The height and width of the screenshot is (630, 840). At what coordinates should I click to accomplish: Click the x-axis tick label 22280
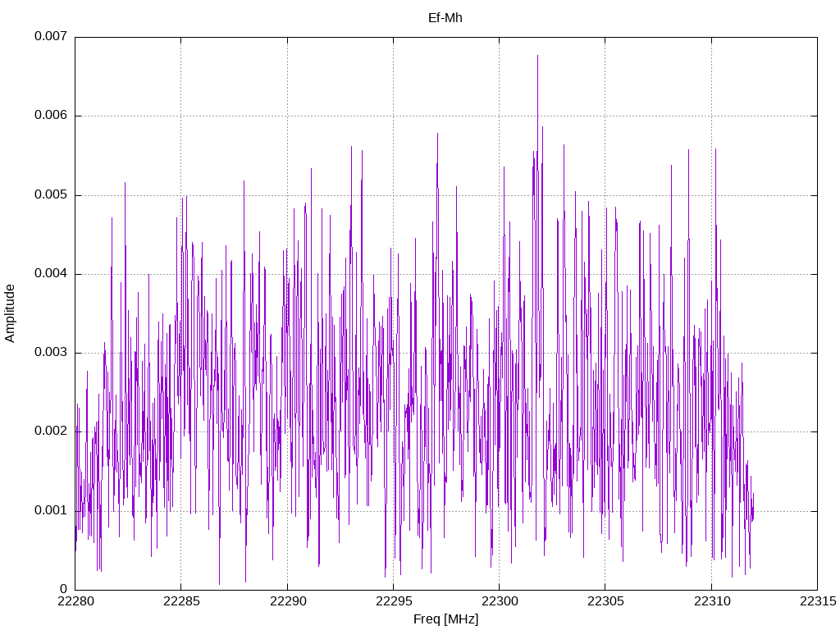coord(75,601)
